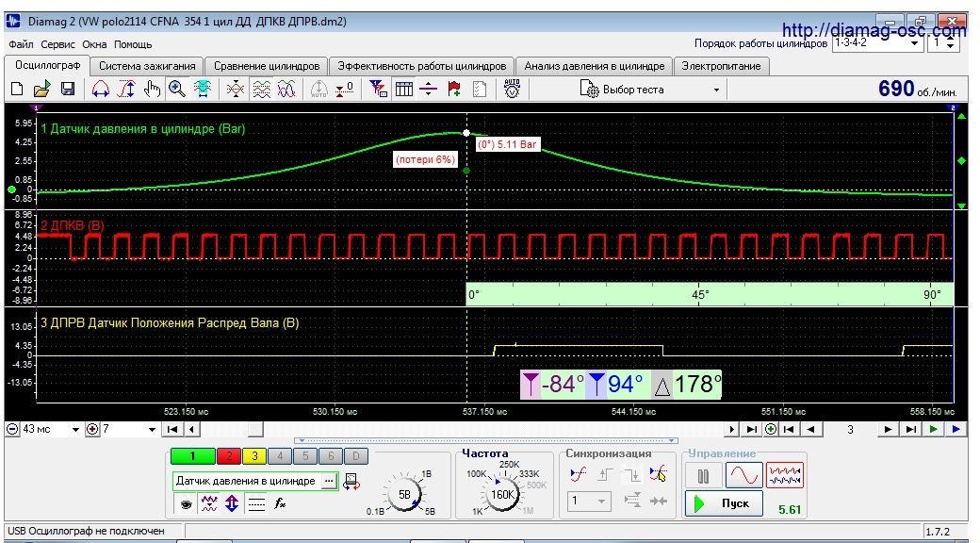Click the Пуск start button
The height and width of the screenshot is (543, 980).
click(x=724, y=503)
